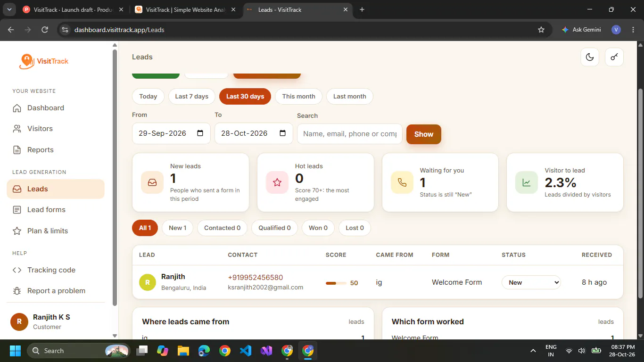Expand the browser tab search chevron
The height and width of the screenshot is (362, 644).
click(9, 9)
